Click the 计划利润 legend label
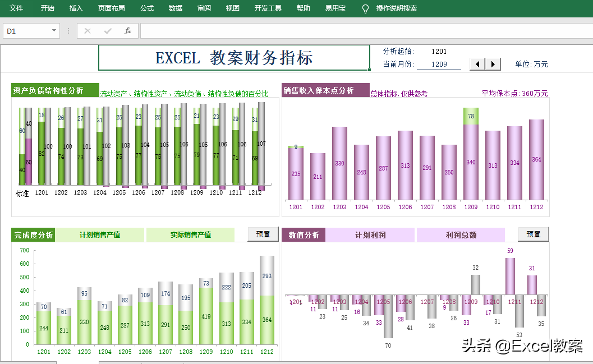 (x=370, y=235)
